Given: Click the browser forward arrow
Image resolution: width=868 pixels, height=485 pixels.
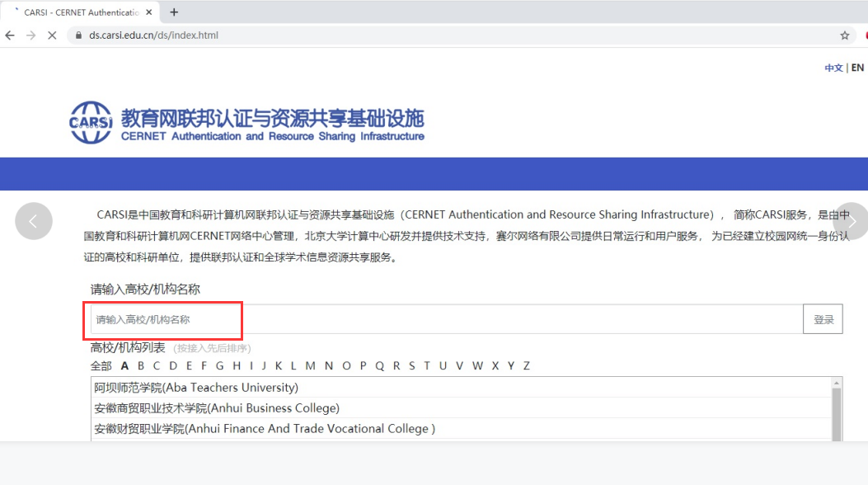Looking at the screenshot, I should [31, 35].
